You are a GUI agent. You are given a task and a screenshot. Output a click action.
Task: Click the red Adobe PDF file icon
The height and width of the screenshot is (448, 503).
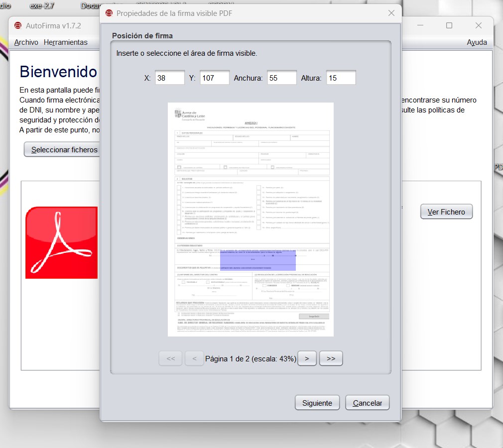[x=61, y=242]
